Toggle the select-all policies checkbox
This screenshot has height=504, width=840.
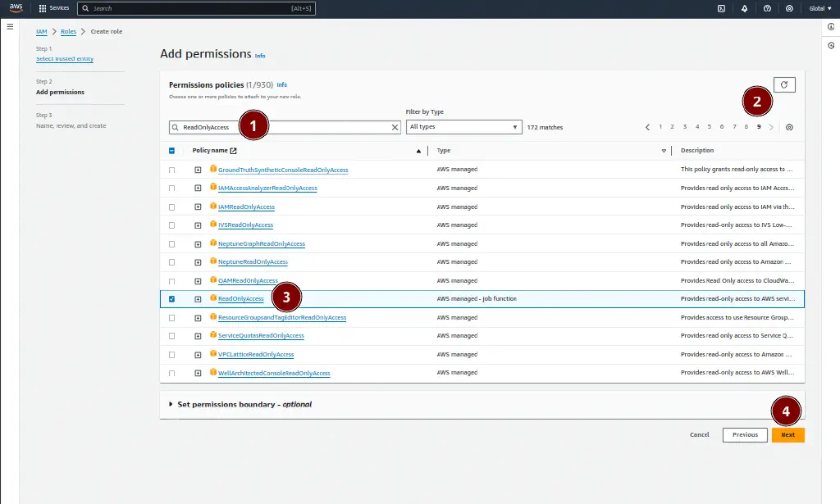(171, 151)
